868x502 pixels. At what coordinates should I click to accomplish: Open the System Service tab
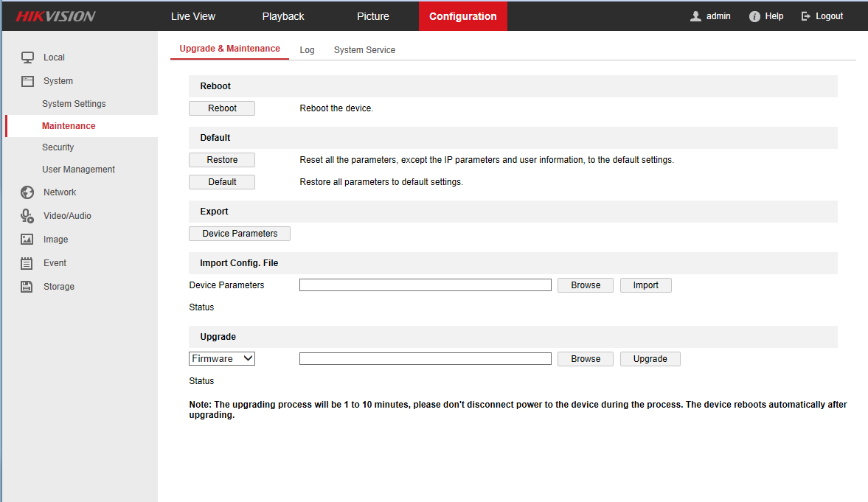click(x=364, y=49)
